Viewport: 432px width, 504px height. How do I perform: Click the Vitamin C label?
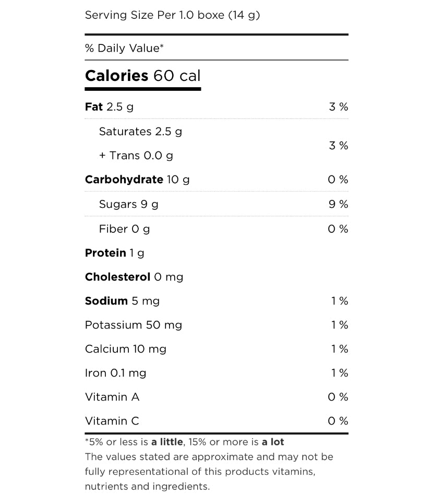click(x=112, y=421)
